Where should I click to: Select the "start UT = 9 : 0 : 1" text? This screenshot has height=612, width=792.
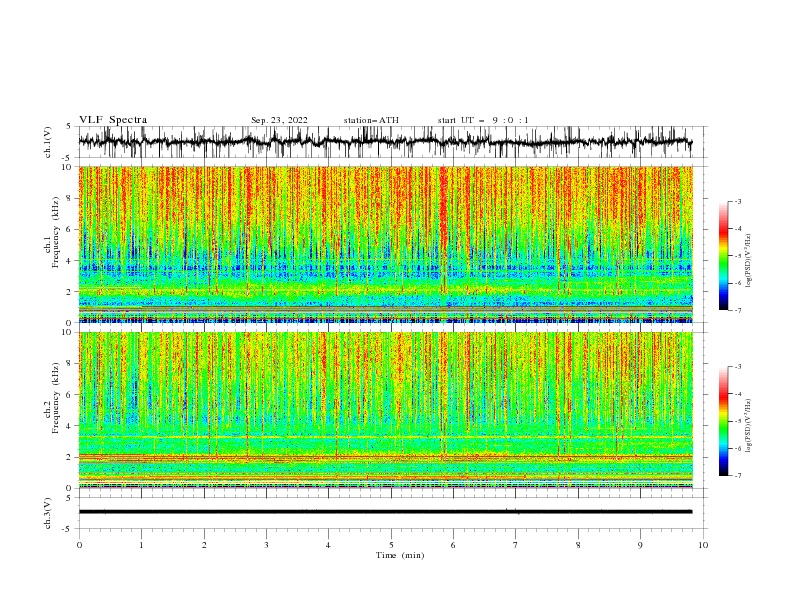coord(483,120)
